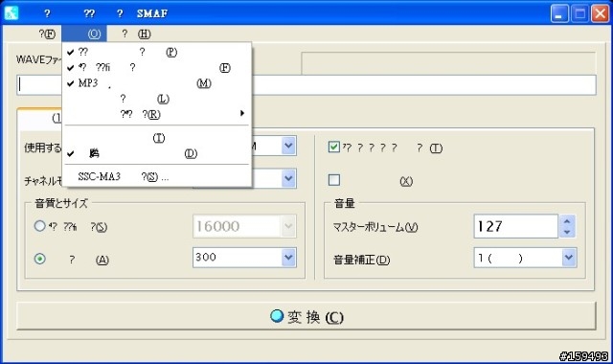
Task: Expand the dropdown beside 使用する label
Action: point(288,146)
